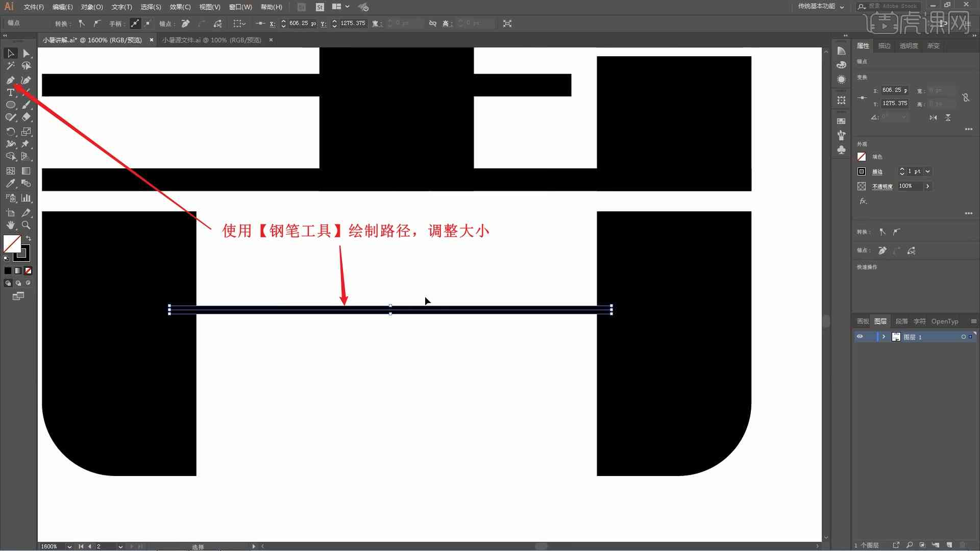
Task: Click the 图层 panel tab
Action: (x=880, y=321)
